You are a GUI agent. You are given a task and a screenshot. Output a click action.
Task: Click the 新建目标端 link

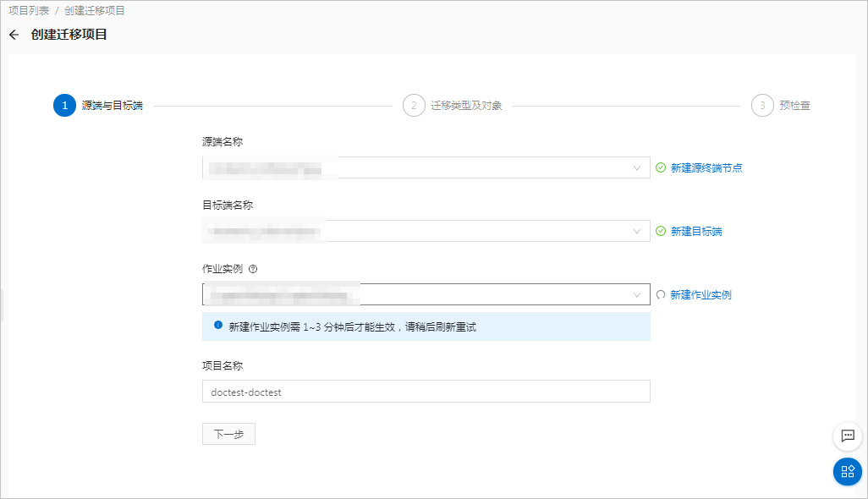tap(696, 231)
